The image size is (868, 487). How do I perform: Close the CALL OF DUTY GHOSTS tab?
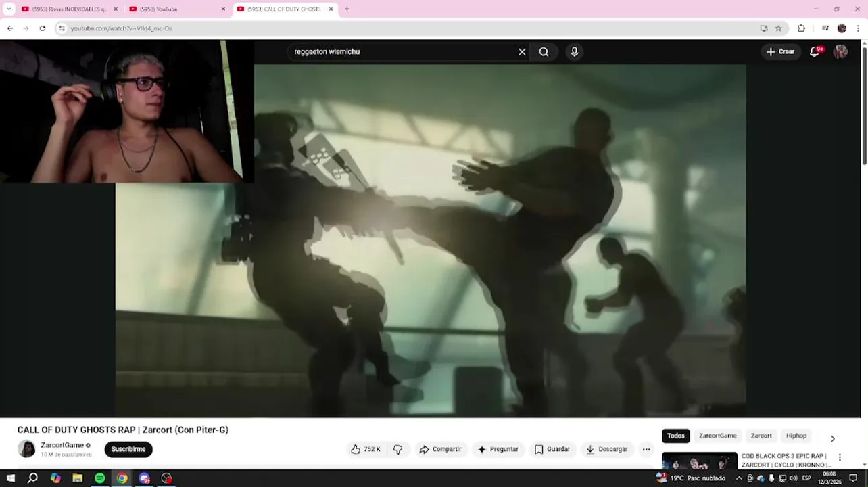tap(331, 9)
